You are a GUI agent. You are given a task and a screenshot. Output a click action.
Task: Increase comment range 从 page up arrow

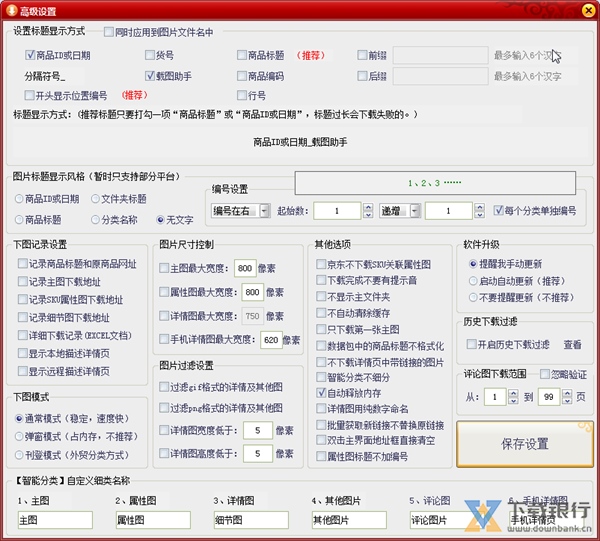pos(514,393)
